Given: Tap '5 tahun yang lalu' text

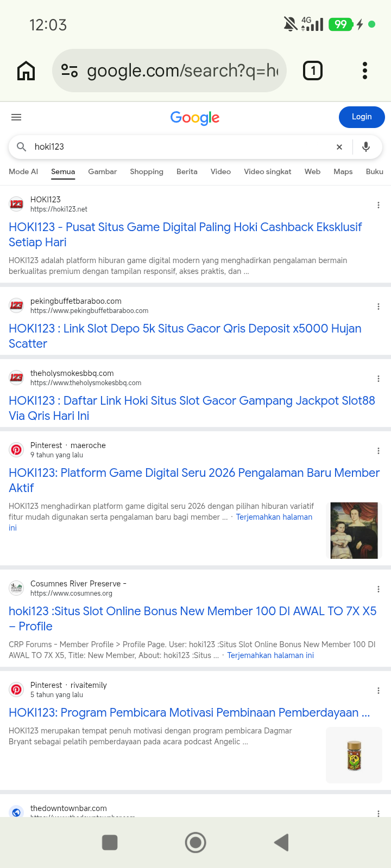Looking at the screenshot, I should (56, 695).
